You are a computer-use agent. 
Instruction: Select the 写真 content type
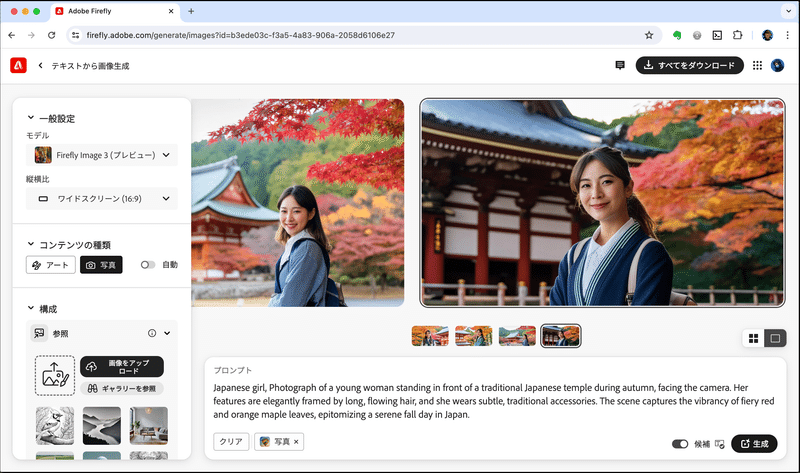(101, 265)
